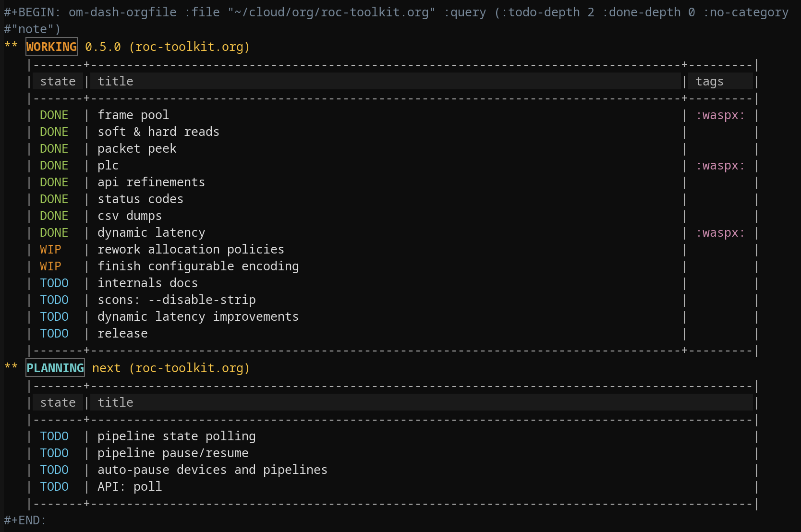Click the 'API: poll' title cell
This screenshot has width=801, height=532.
click(x=130, y=486)
